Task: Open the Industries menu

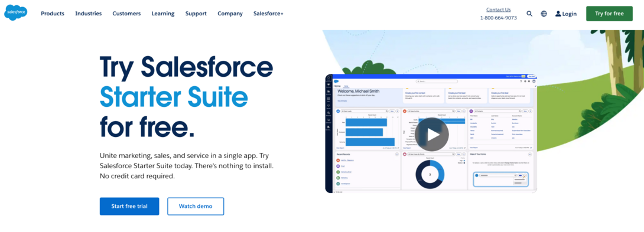Action: tap(88, 14)
